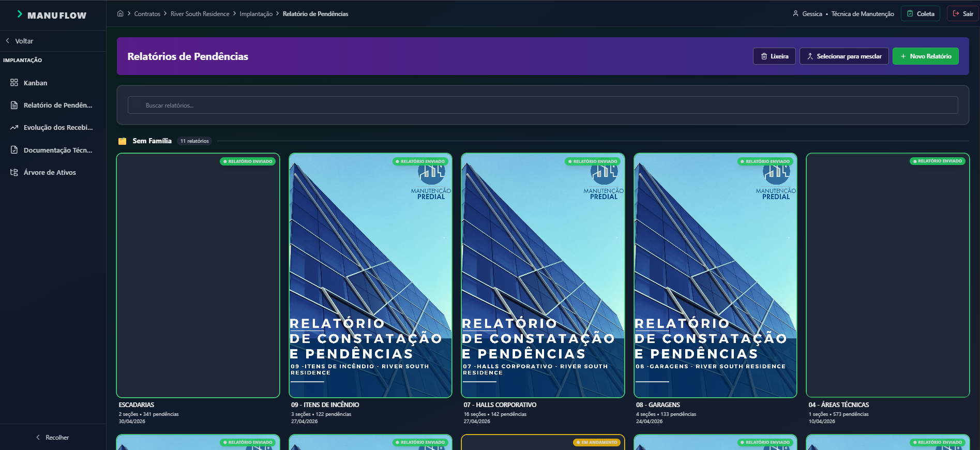Open the home icon in breadcrumb
Viewport: 980px width, 450px height.
(120, 13)
